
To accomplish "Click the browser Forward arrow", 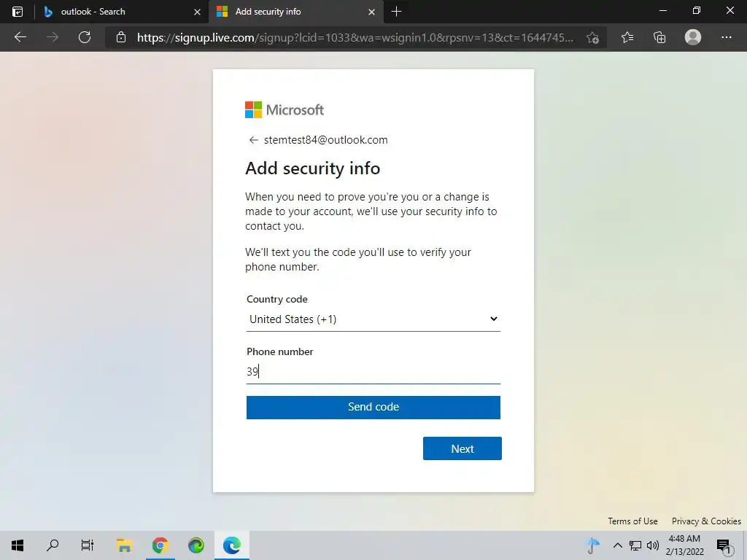I will 53,37.
